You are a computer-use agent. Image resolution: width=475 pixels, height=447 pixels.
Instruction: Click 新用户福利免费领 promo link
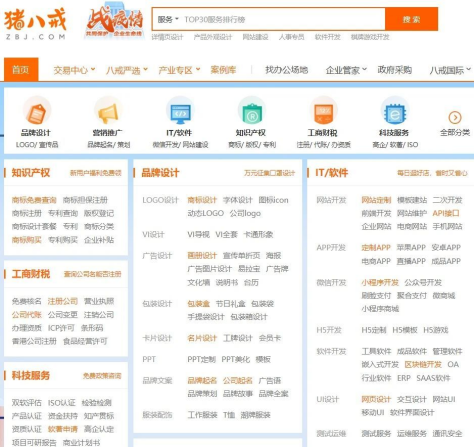[x=96, y=173]
